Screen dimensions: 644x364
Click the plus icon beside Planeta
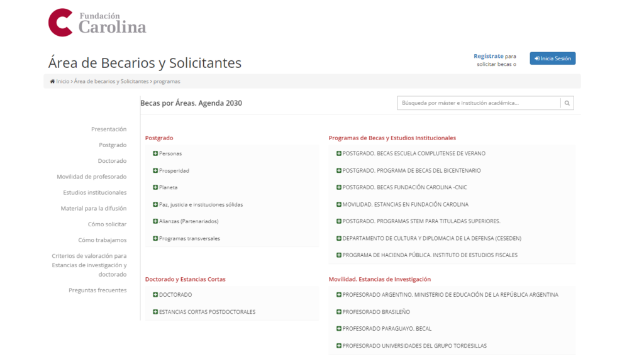pos(155,187)
